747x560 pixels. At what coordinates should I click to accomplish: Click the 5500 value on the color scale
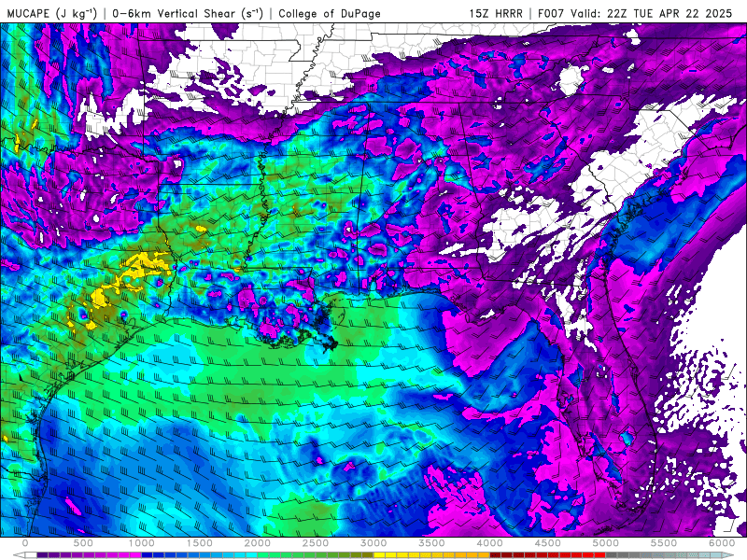click(x=665, y=543)
